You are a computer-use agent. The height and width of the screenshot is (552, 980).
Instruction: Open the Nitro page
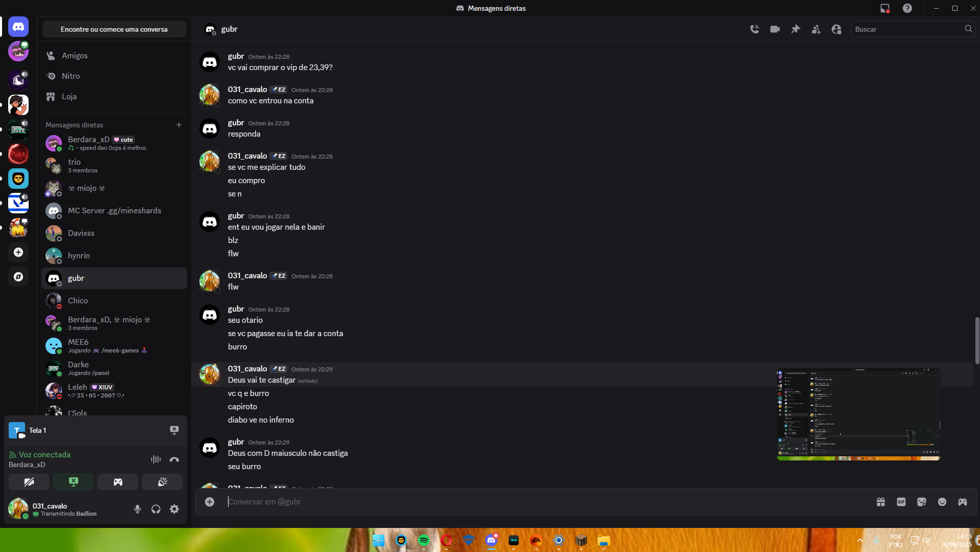coord(114,76)
